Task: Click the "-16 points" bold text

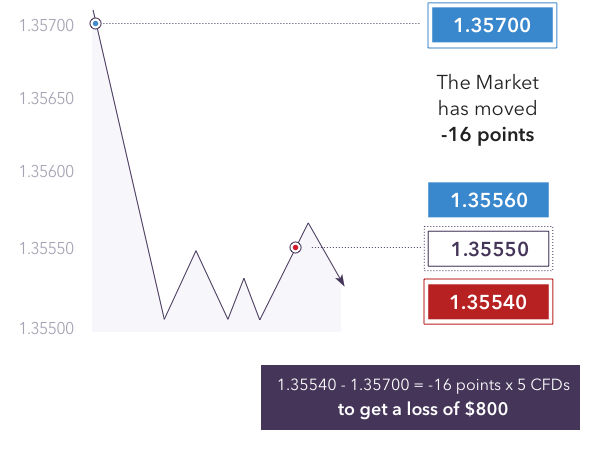Action: (488, 135)
